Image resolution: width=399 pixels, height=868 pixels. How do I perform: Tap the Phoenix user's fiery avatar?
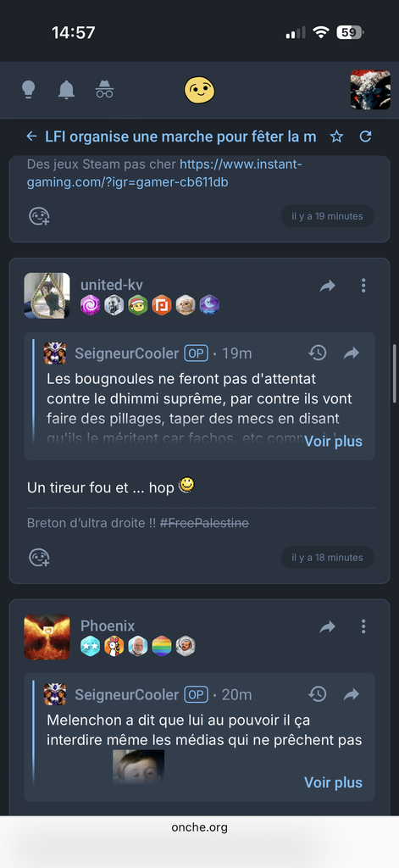[47, 637]
